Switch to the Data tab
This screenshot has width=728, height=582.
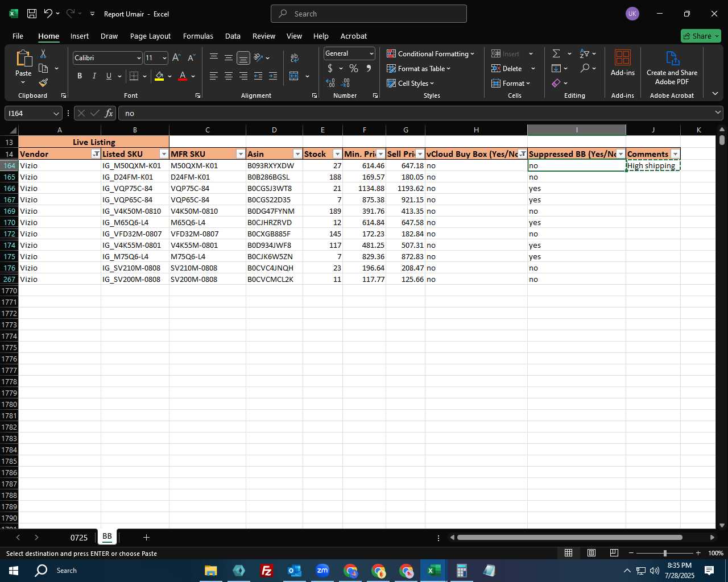pos(233,36)
